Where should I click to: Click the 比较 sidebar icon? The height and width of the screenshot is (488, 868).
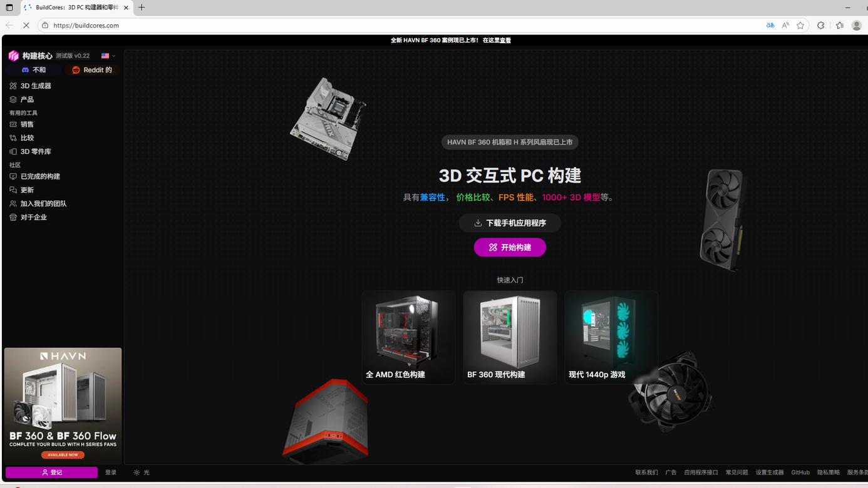13,138
